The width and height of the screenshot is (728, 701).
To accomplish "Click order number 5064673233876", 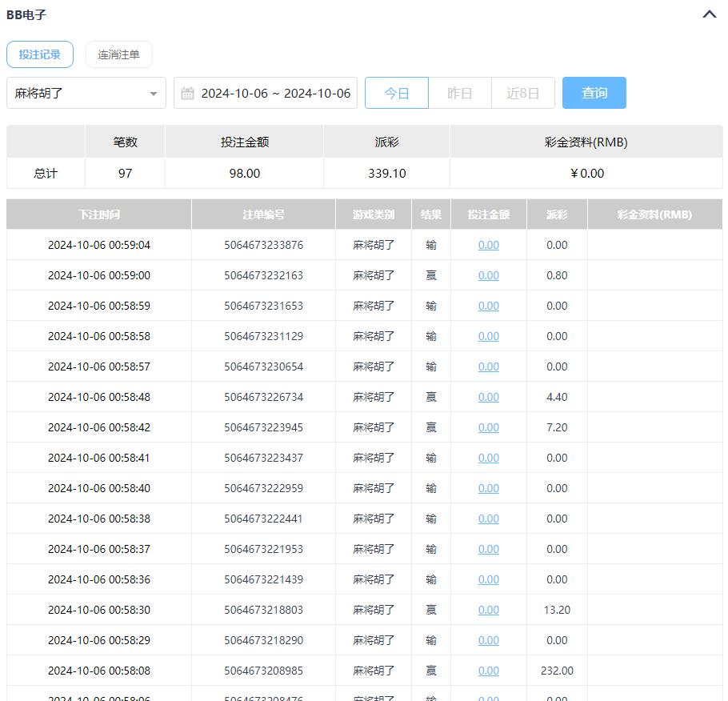I will point(263,245).
